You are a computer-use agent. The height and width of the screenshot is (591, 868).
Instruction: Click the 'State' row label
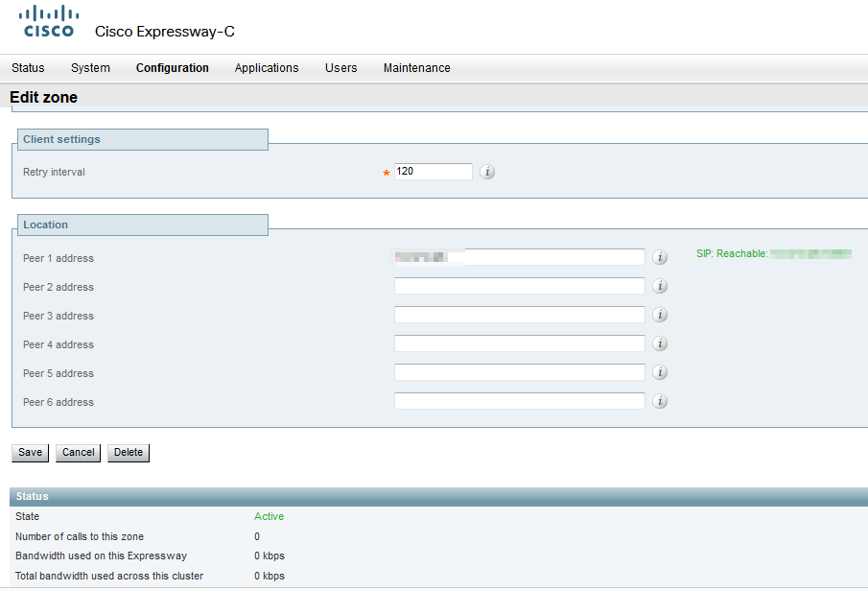point(28,517)
